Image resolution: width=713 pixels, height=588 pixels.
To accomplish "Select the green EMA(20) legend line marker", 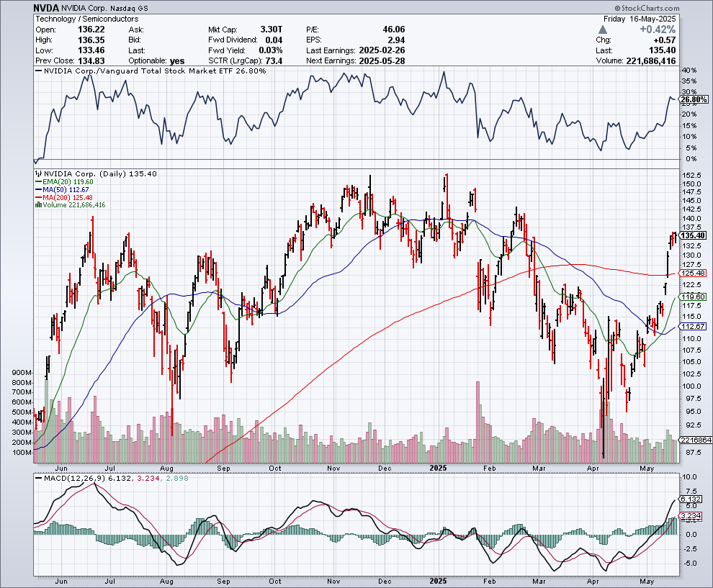I will (39, 182).
